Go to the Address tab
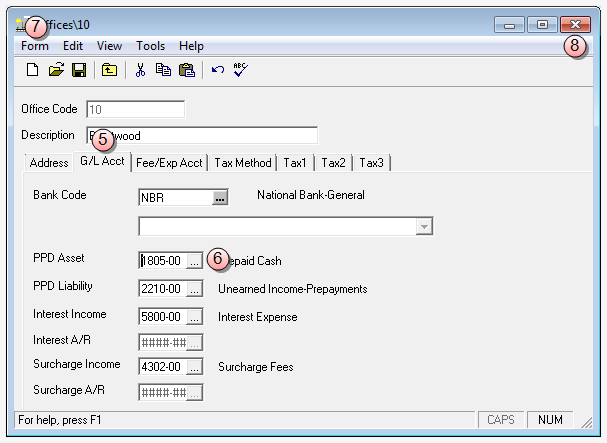This screenshot has height=443, width=607. [x=48, y=163]
